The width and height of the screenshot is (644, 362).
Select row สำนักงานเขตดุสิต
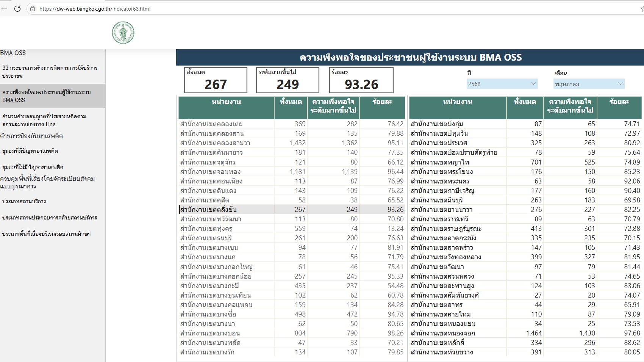click(x=292, y=200)
